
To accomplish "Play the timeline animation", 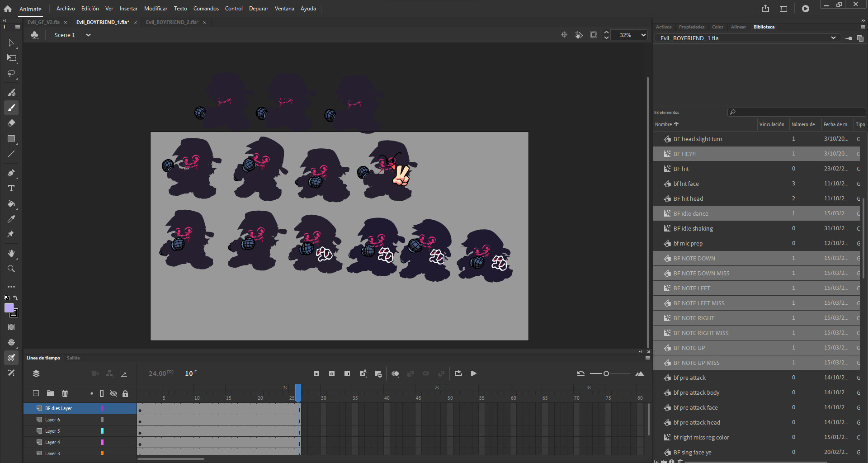I will (x=473, y=373).
